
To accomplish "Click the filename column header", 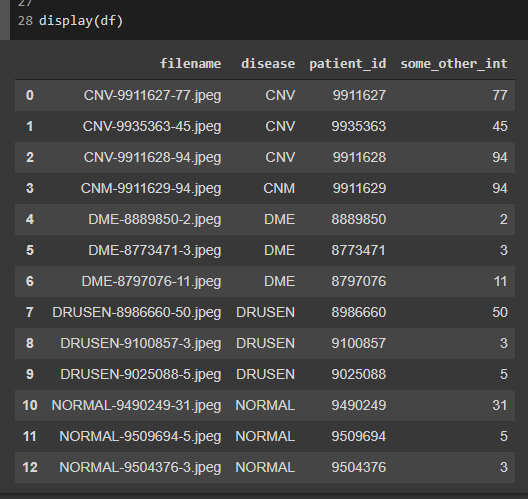I will (x=191, y=64).
